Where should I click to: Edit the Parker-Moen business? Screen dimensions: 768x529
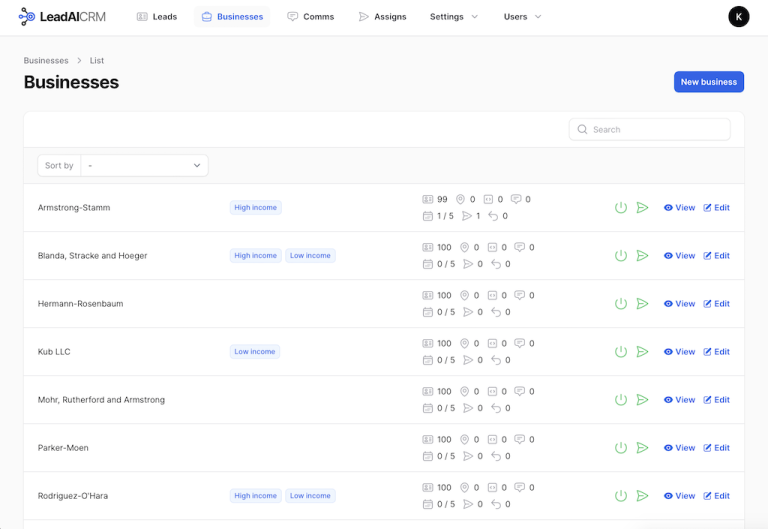click(x=716, y=448)
